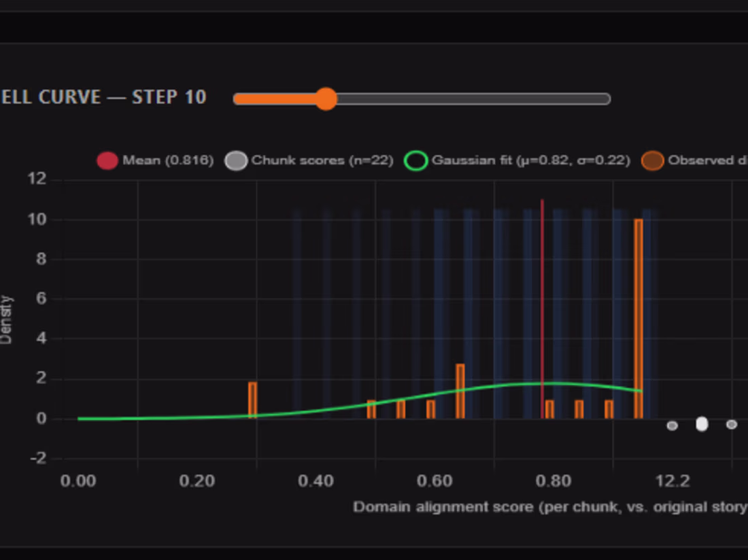Click the red mean vertical line

tap(542, 309)
